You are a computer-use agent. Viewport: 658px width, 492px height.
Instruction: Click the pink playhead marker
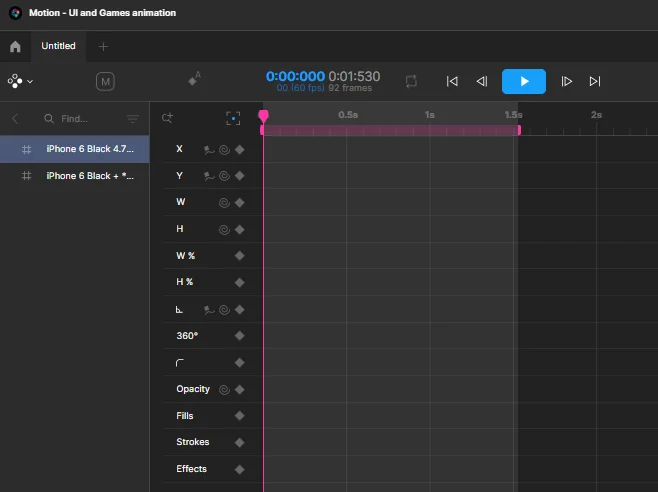pyautogui.click(x=264, y=116)
